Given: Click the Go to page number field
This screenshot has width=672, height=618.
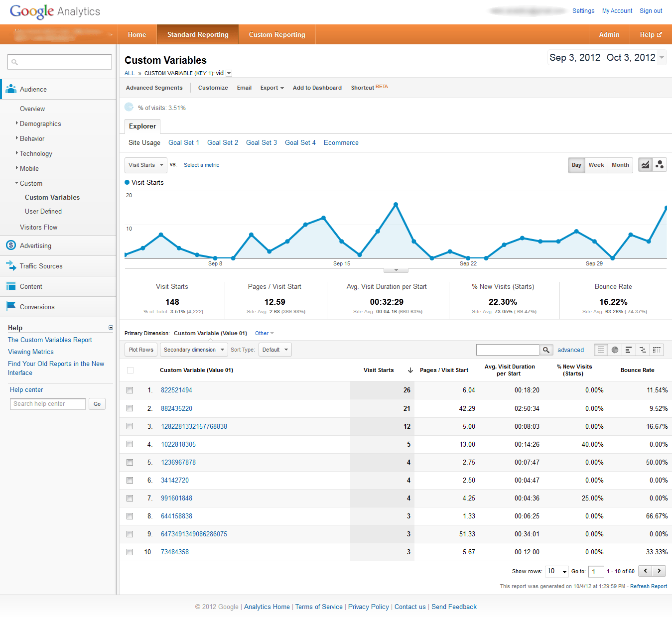Looking at the screenshot, I should (596, 571).
